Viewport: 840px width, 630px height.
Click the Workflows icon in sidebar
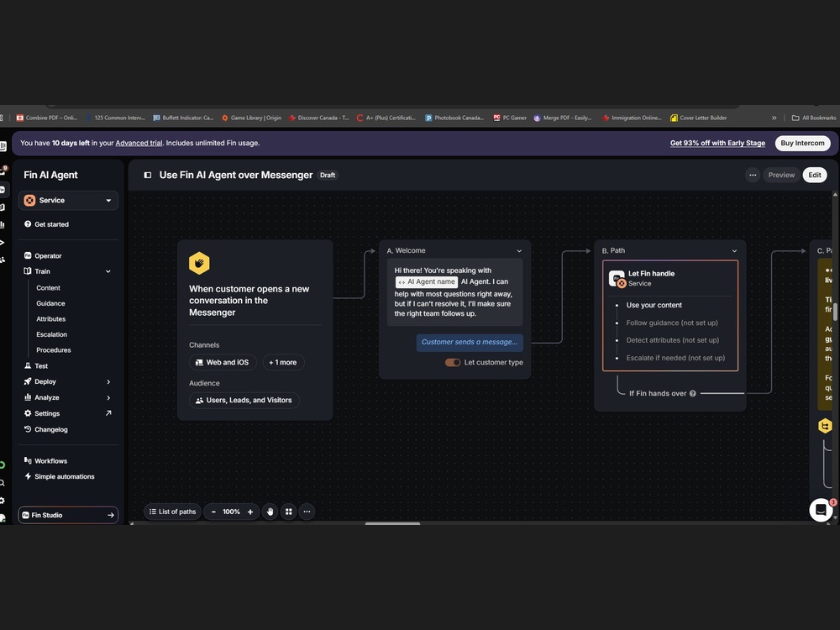click(x=28, y=460)
